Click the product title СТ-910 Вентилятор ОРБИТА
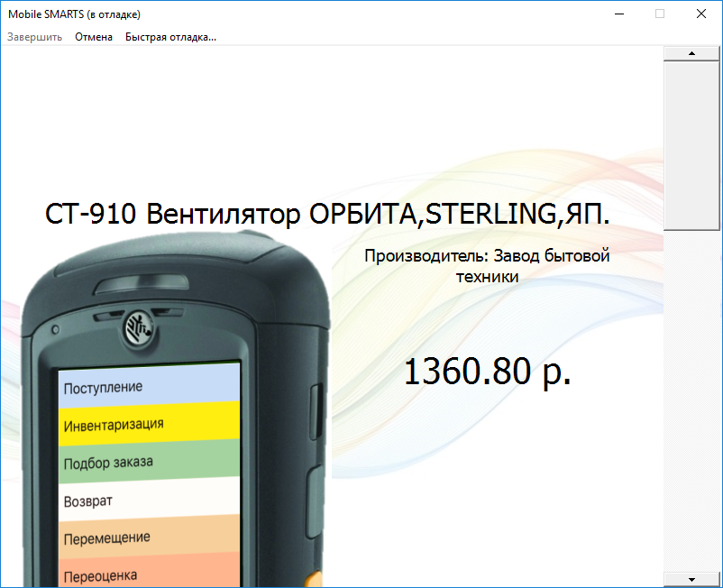Screen dimensions: 723x588 click(x=327, y=214)
